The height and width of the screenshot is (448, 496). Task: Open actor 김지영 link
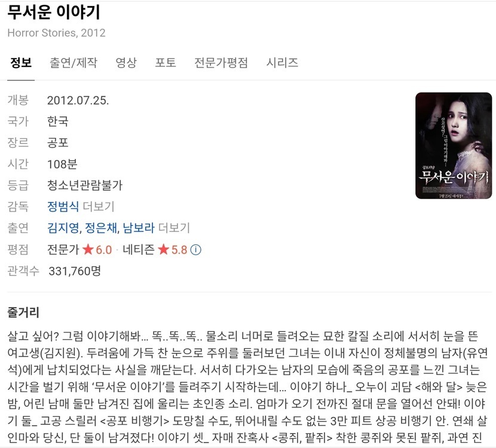click(63, 228)
